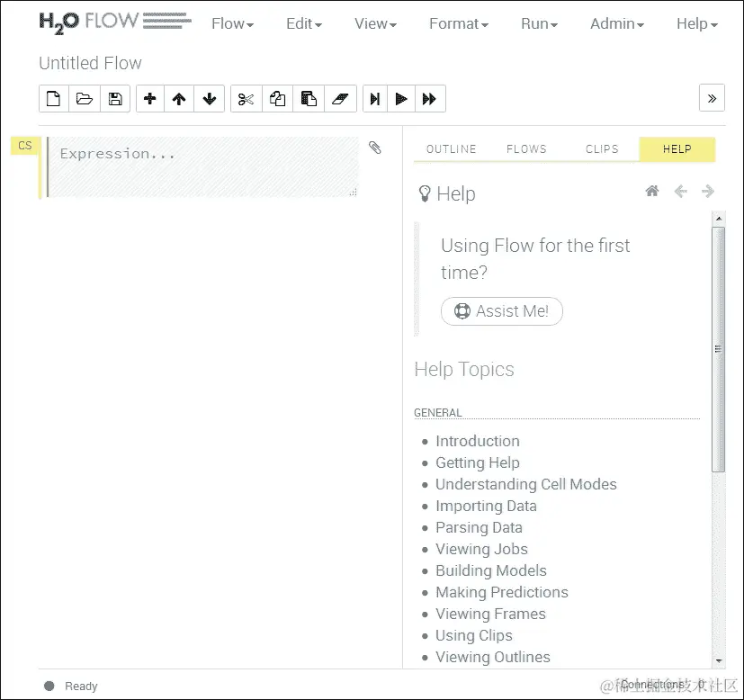
Task: Cut the cell using the scissors icon
Action: (x=246, y=99)
